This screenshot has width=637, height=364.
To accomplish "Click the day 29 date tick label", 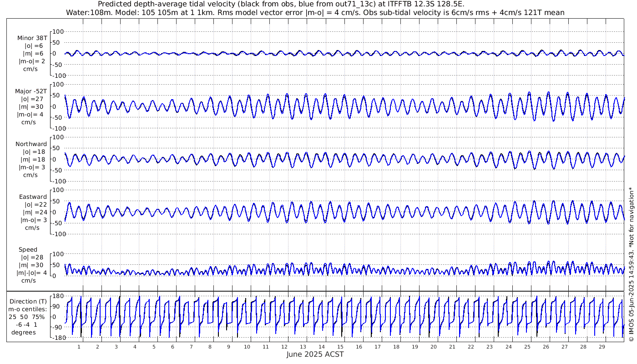I will pos(602,347).
